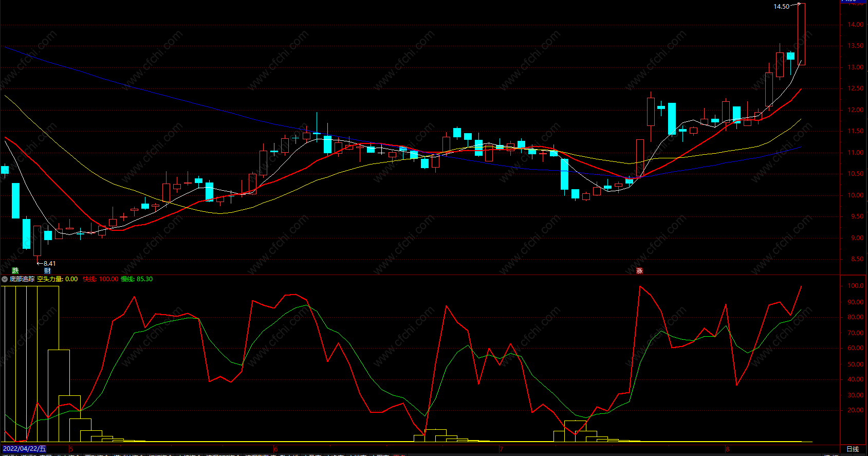Viewport: 868px width, 456px height.
Task: Click the 20.00 indicator axis label
Action: [x=855, y=410]
